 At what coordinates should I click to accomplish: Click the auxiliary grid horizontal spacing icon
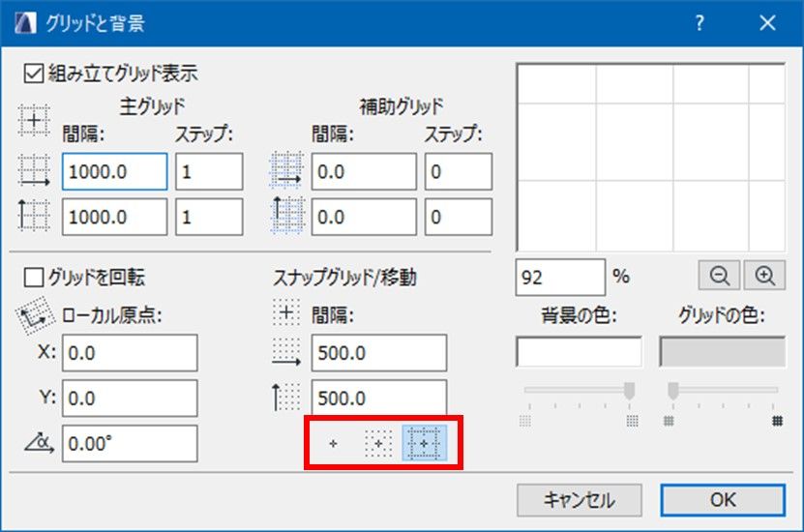click(286, 170)
